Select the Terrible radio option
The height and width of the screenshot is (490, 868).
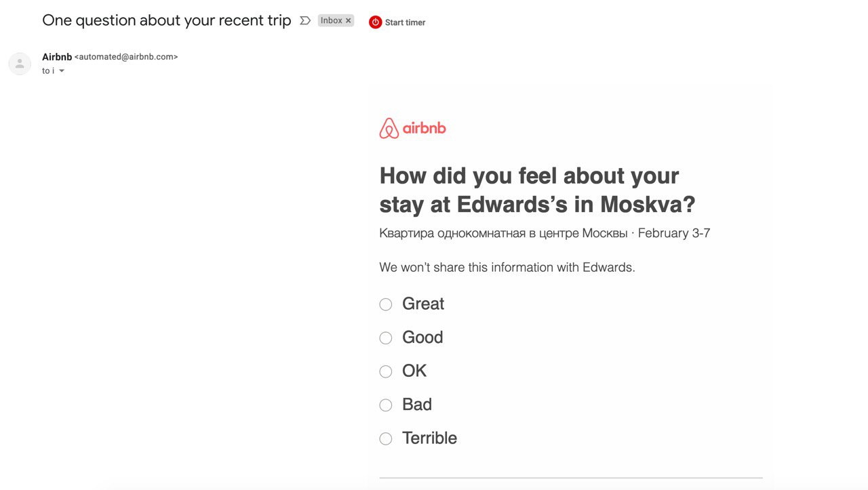coord(386,438)
